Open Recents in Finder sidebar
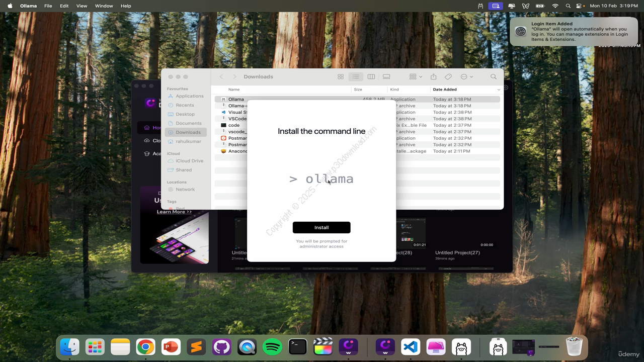644x362 pixels. tap(181, 105)
